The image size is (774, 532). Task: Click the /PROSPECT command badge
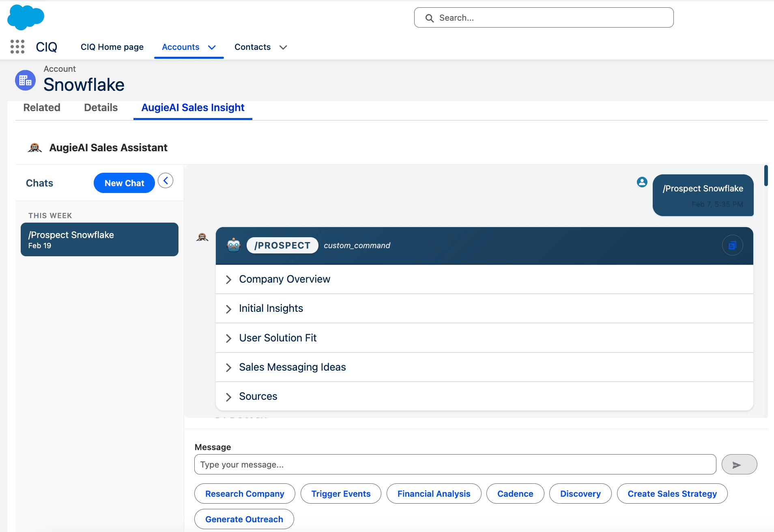pos(282,245)
